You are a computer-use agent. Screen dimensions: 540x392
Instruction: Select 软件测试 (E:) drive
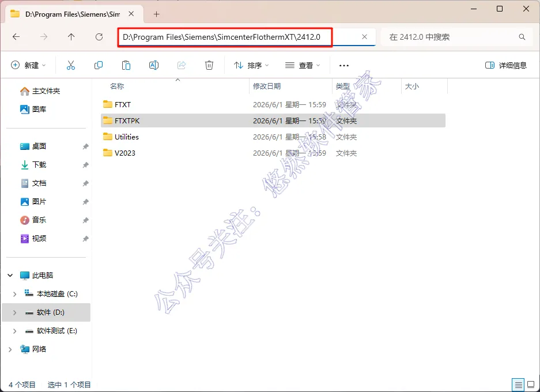(51, 331)
